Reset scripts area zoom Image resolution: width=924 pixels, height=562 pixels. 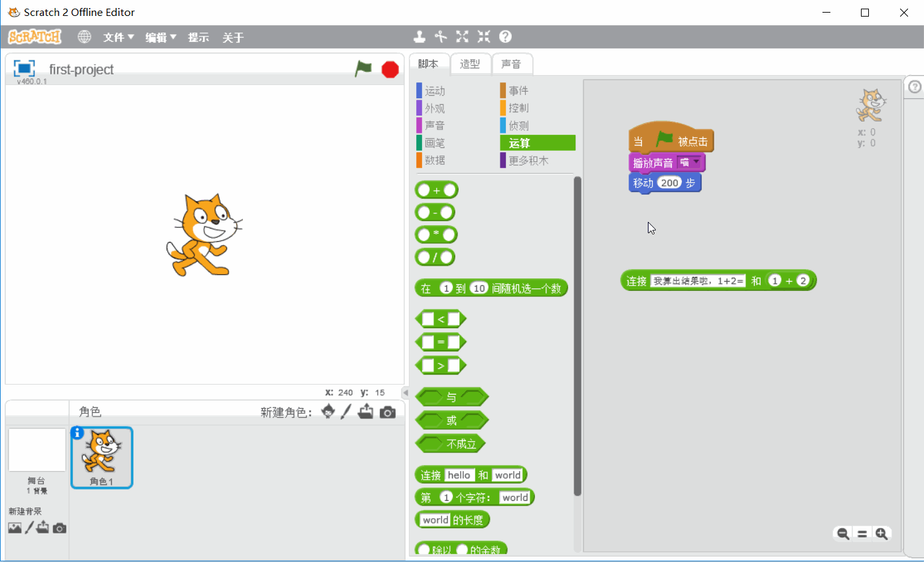click(x=862, y=533)
